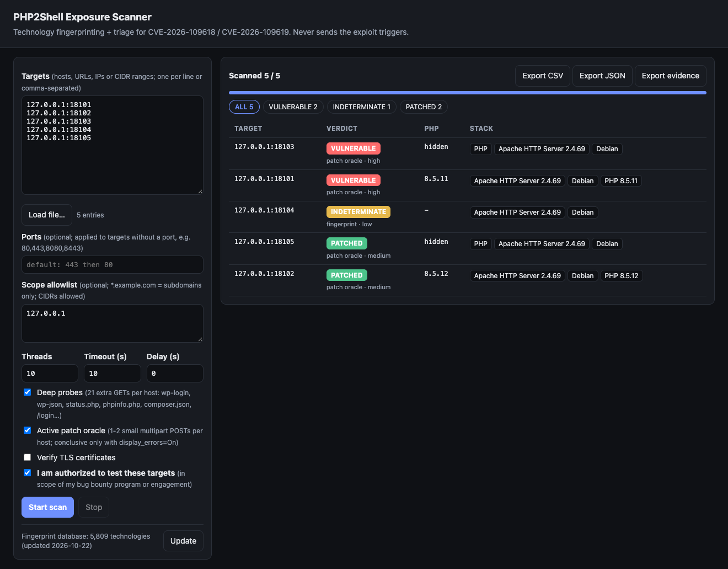Update the fingerprint database
The height and width of the screenshot is (569, 728).
coord(183,541)
